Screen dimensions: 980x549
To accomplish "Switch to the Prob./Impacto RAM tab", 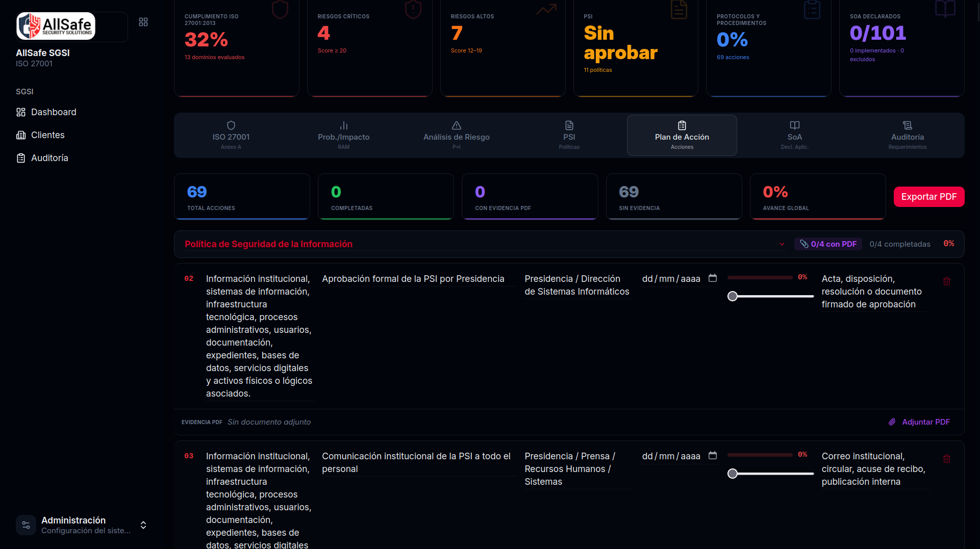I will pos(344,136).
